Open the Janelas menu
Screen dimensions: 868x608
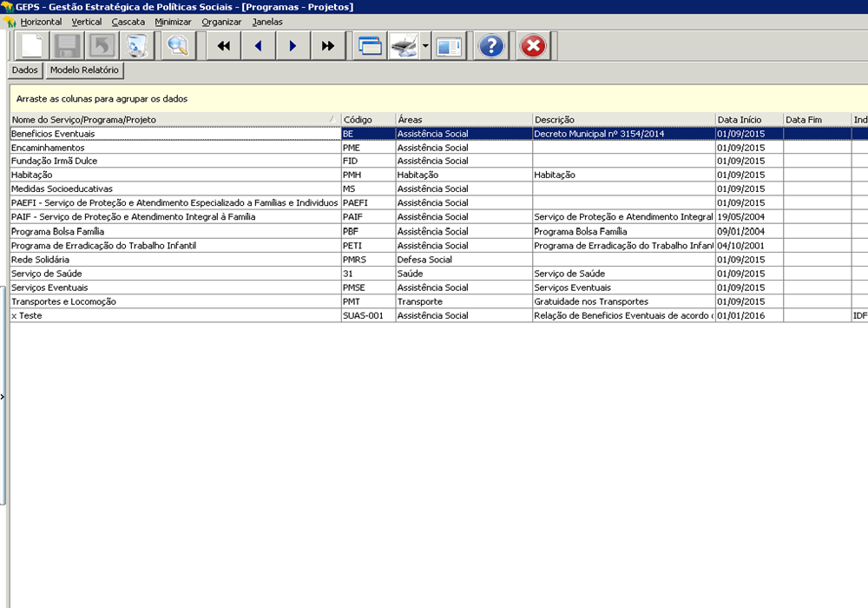(x=267, y=23)
